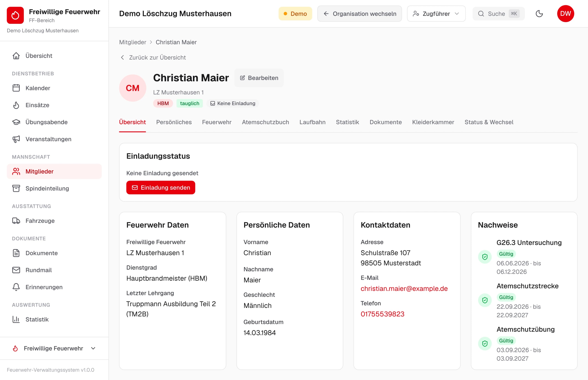Go back via Zurück zur Übersicht
The width and height of the screenshot is (588, 380).
click(x=153, y=57)
